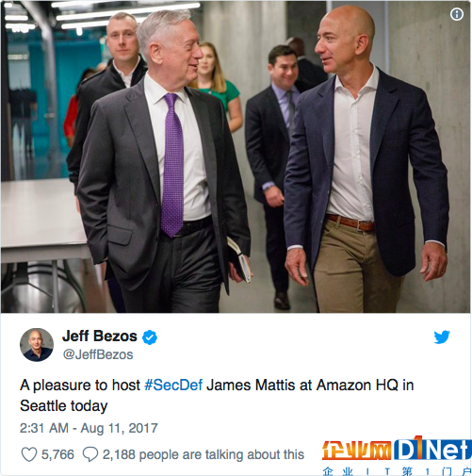Click the woman in green top
This screenshot has height=476, width=472.
(220, 85)
